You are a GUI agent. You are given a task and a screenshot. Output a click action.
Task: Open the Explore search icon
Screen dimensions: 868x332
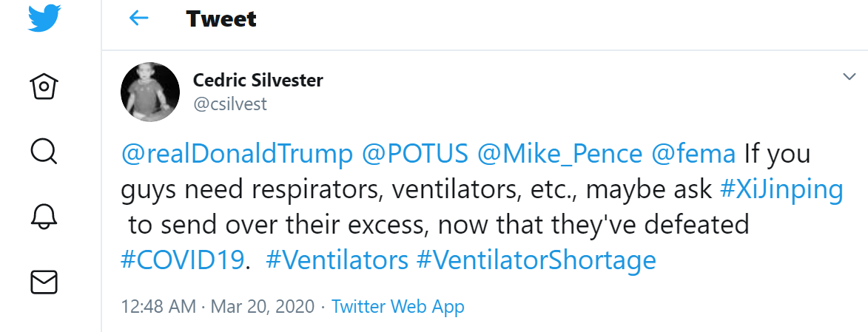point(44,151)
